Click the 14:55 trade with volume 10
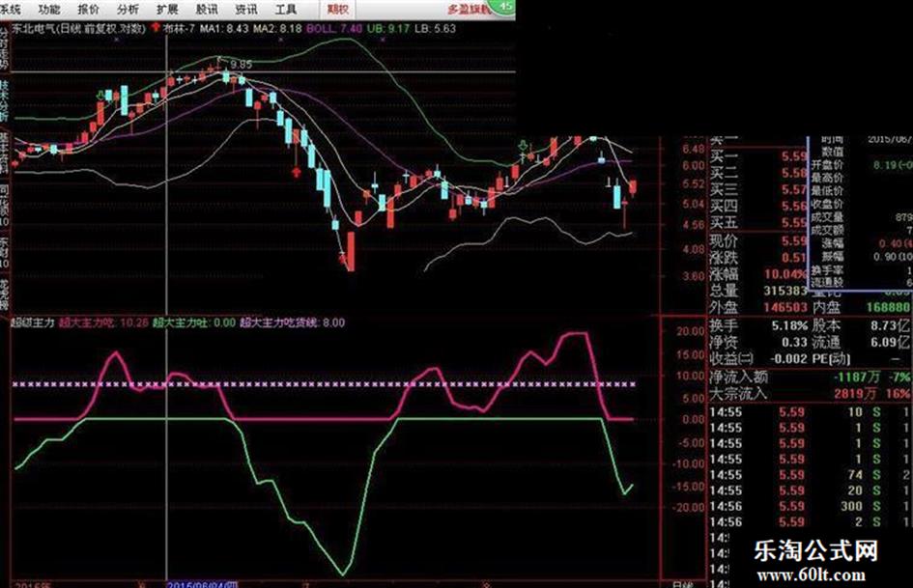Screen dimensions: 913x588 810,412
